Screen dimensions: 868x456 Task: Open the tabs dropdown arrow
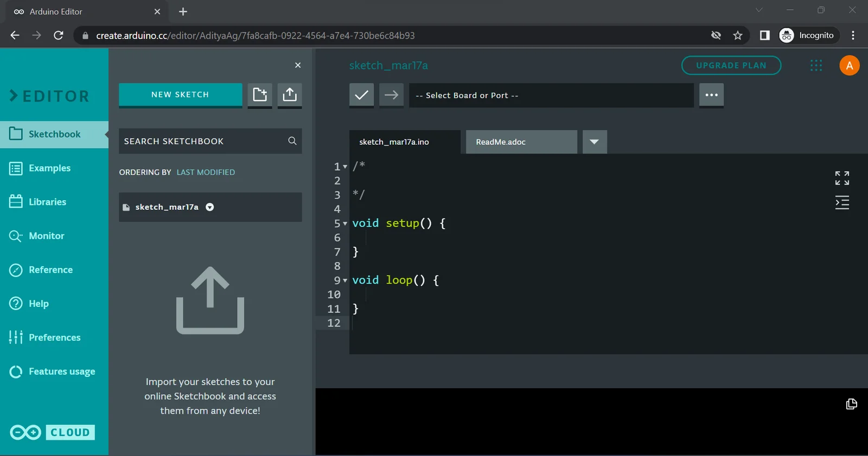(595, 142)
